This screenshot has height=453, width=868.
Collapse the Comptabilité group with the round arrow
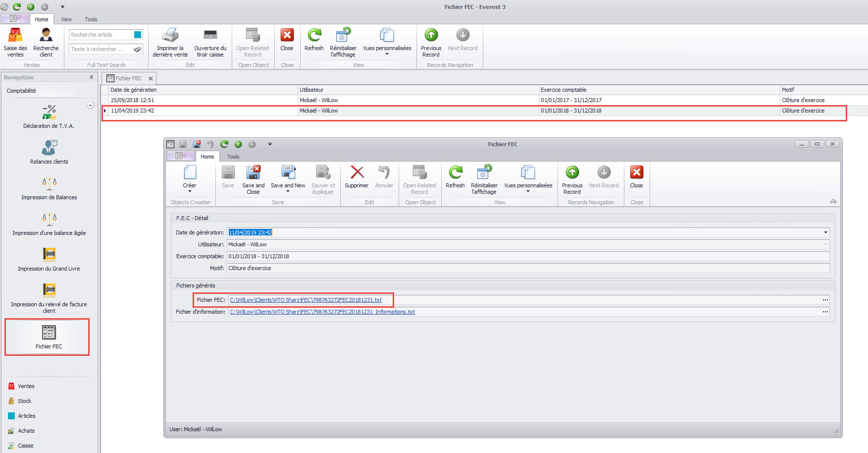pyautogui.click(x=90, y=105)
